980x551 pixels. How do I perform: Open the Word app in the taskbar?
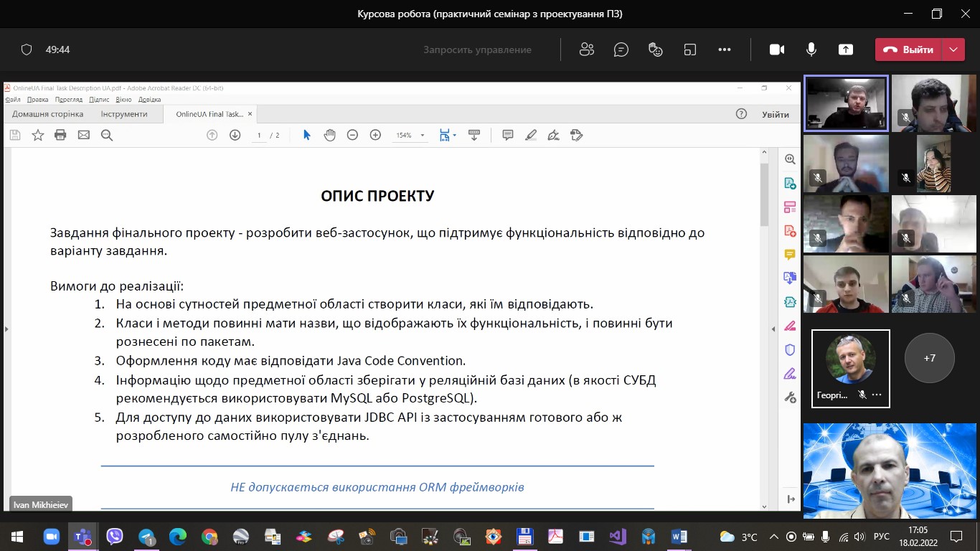pyautogui.click(x=679, y=536)
